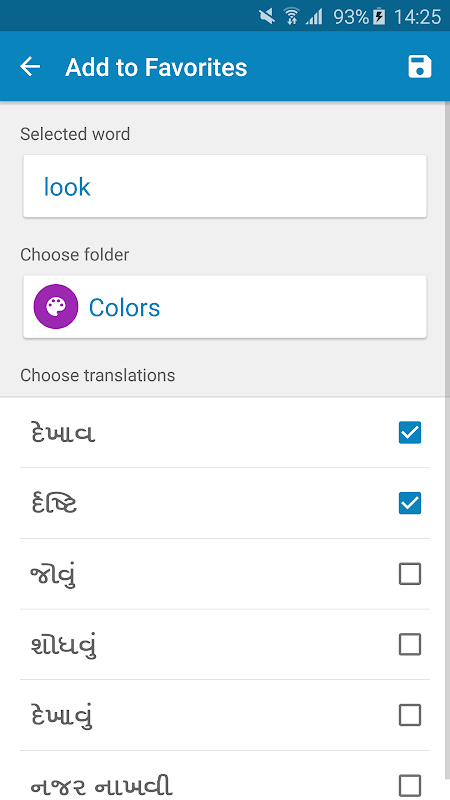This screenshot has height=800, width=450.
Task: Select the શોધવું translation row
Action: pos(224,645)
